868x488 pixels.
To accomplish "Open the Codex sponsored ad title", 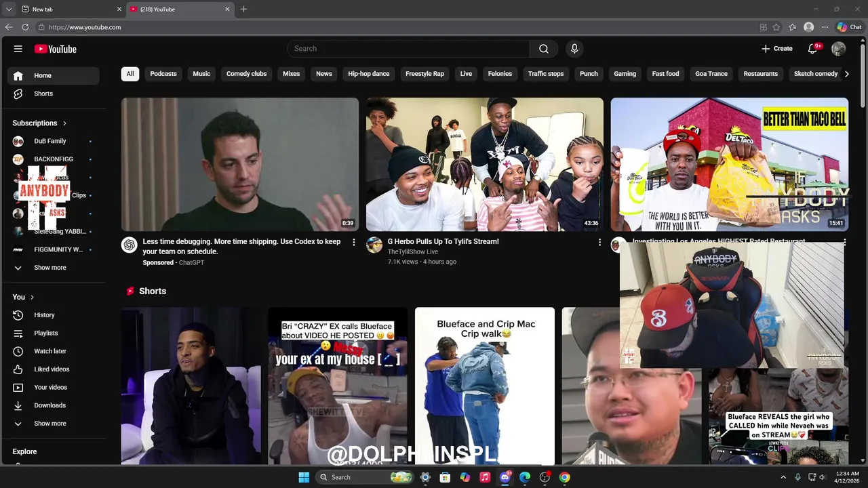I will (x=242, y=247).
